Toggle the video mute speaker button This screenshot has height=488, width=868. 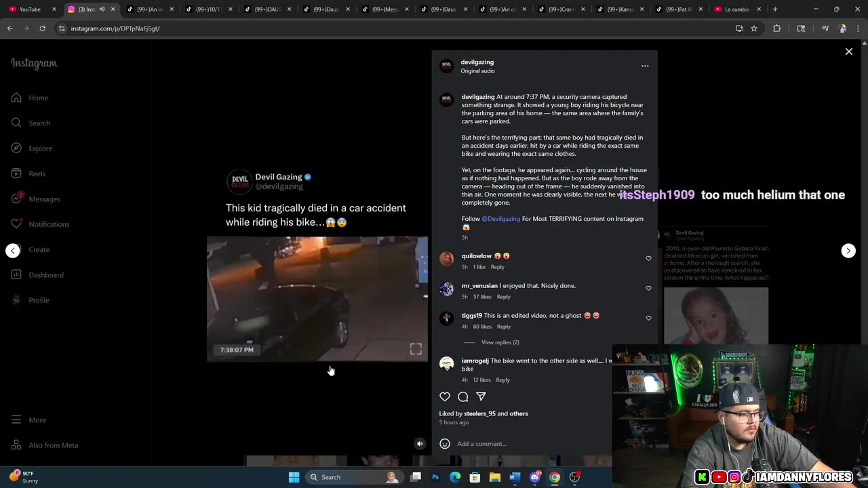[420, 444]
